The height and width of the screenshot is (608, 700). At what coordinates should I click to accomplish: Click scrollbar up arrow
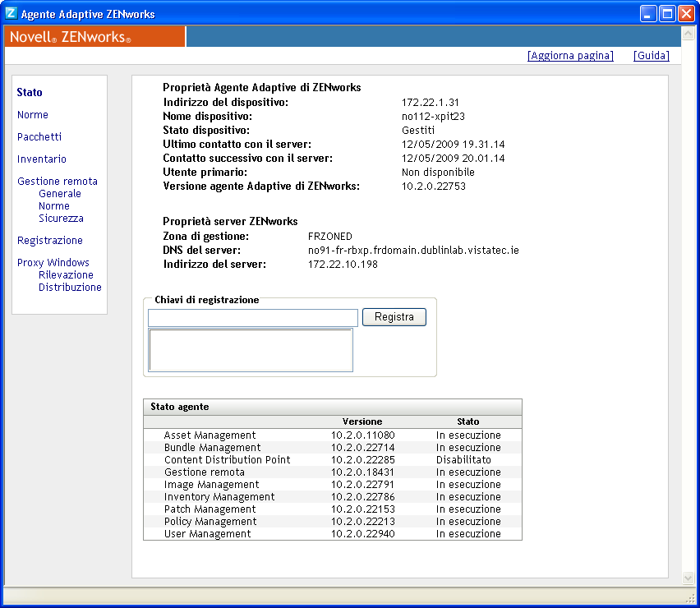(x=688, y=34)
